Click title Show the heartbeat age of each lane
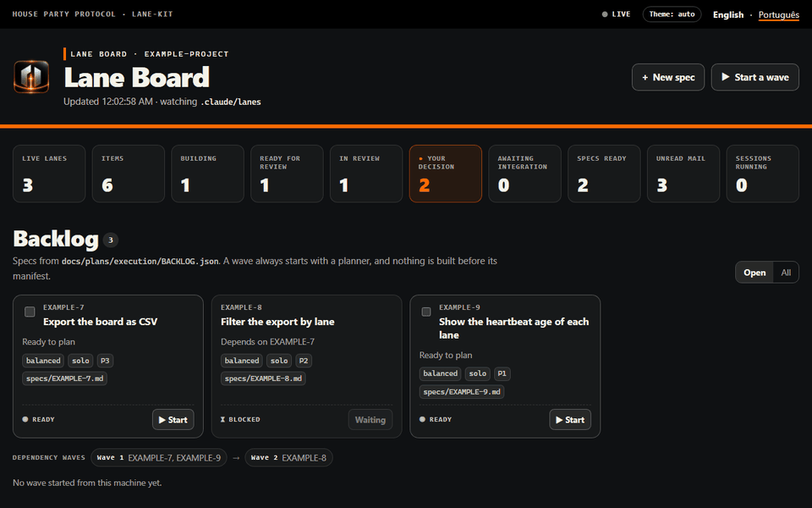 513,329
